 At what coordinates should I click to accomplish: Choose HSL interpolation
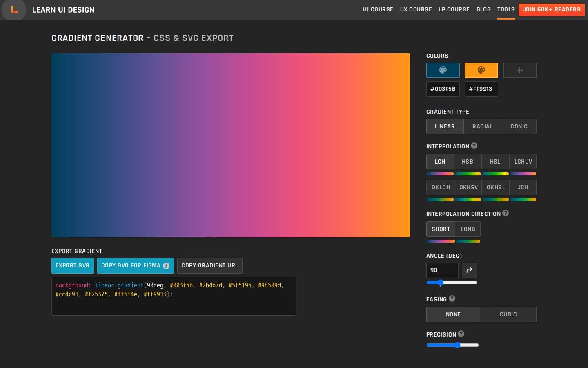pyautogui.click(x=495, y=162)
